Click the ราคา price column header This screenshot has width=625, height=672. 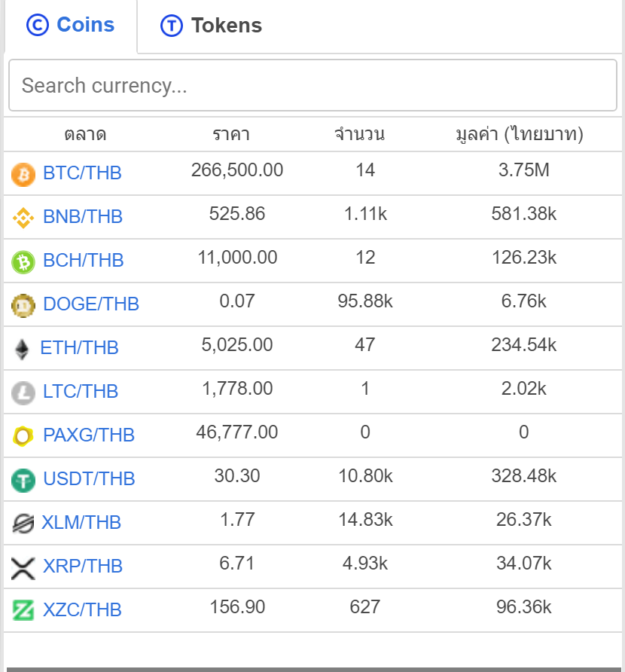pos(230,135)
